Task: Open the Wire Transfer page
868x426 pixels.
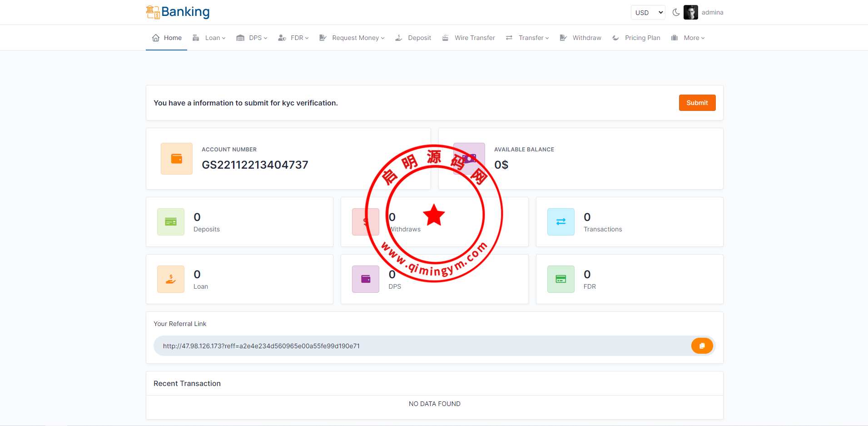Action: (x=469, y=38)
